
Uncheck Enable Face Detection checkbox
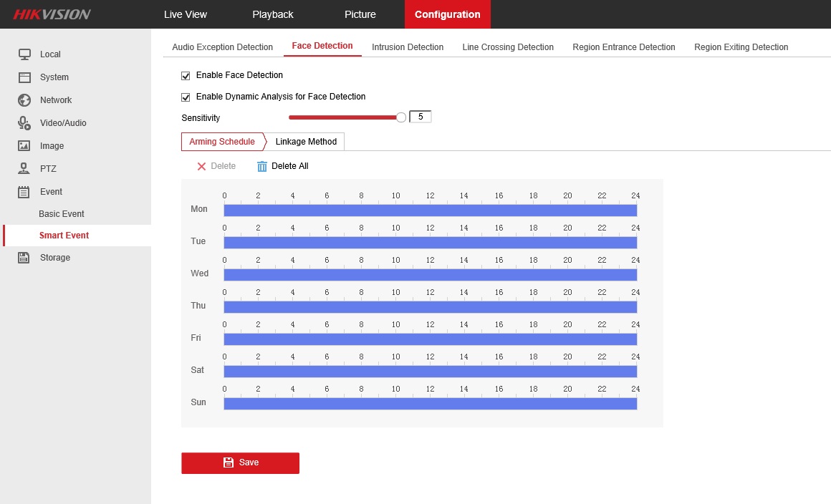tap(186, 75)
